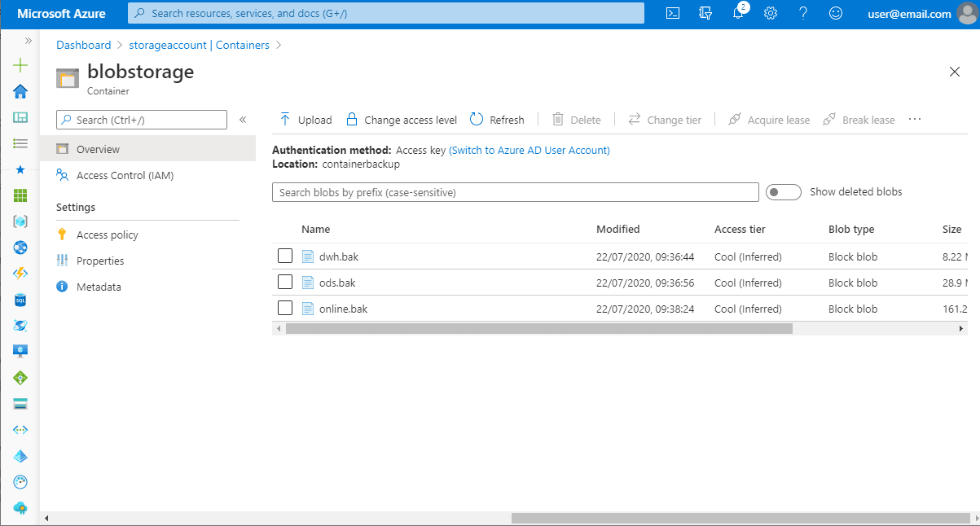The image size is (980, 526).
Task: Open Access Control (IAM) menu item
Action: 125,175
